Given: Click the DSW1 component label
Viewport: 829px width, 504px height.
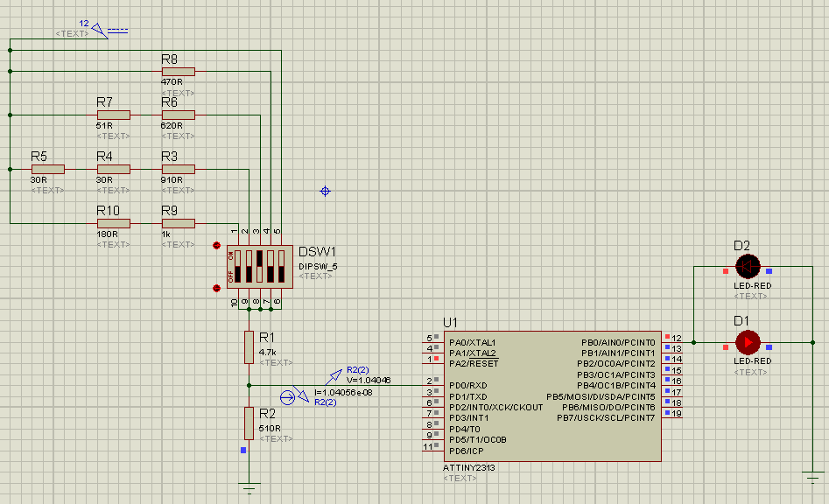Looking at the screenshot, I should click(x=317, y=252).
